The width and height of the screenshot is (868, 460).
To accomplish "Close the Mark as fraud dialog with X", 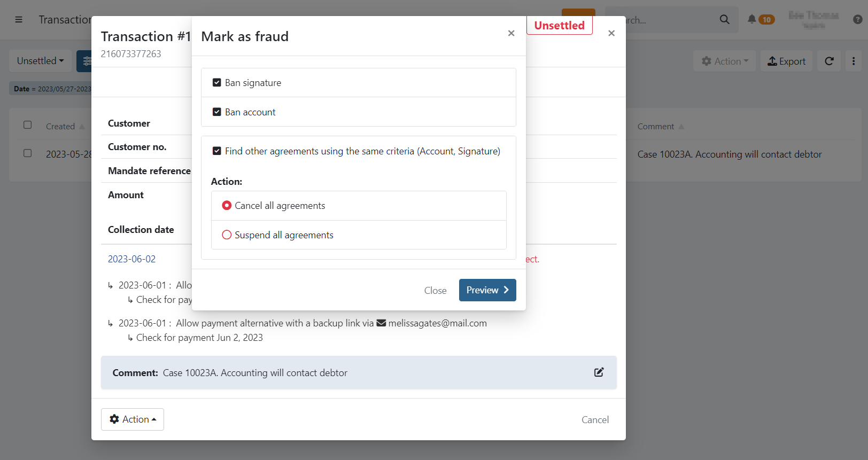I will [x=511, y=33].
